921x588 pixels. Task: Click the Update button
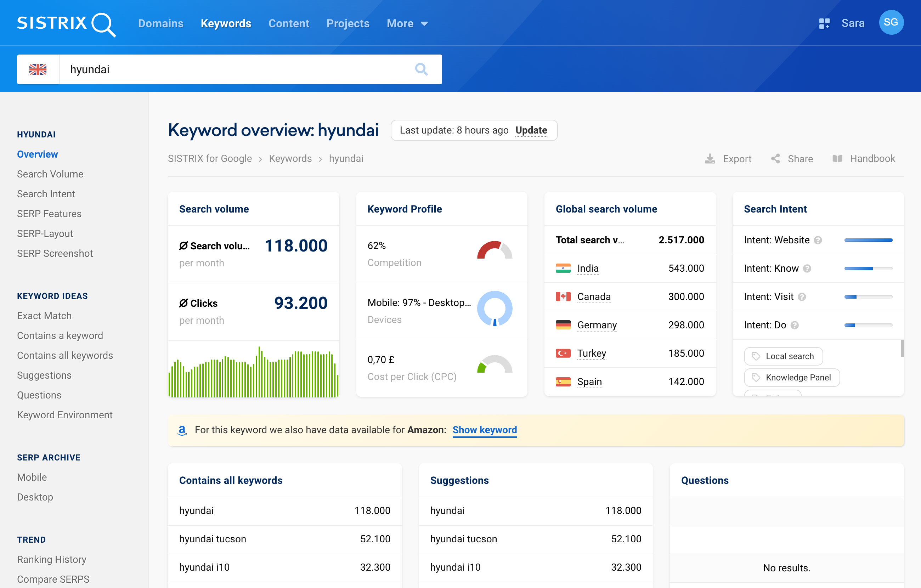(x=531, y=130)
